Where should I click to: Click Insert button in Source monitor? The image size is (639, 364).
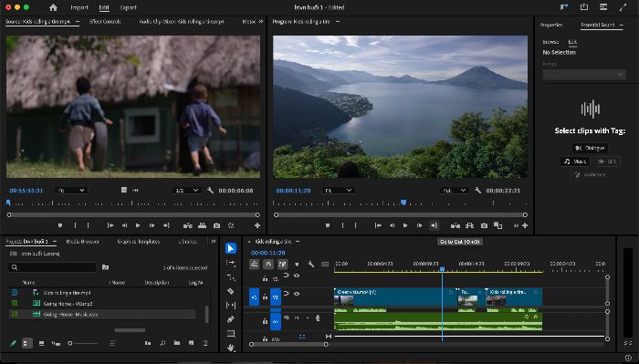[x=187, y=225]
